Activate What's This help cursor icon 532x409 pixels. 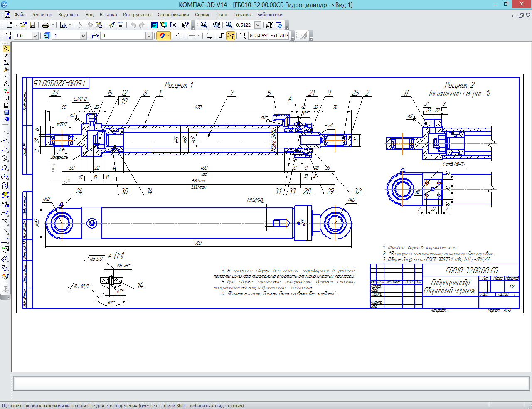coord(185,25)
